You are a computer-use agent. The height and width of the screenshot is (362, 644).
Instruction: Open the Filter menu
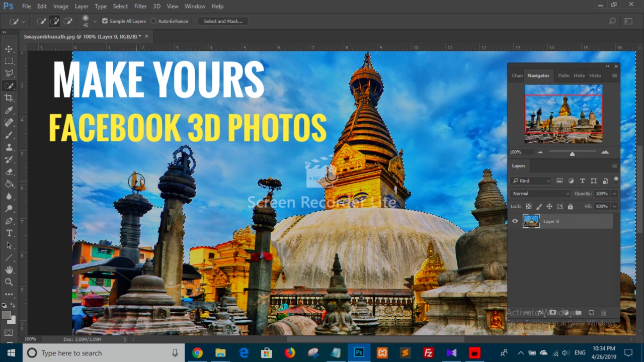click(x=140, y=7)
